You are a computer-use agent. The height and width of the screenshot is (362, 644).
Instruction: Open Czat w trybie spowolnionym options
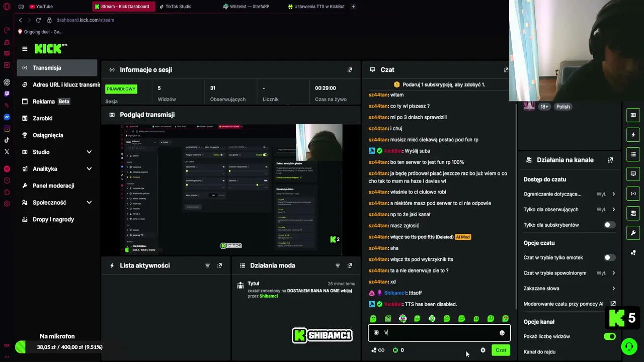click(x=569, y=273)
